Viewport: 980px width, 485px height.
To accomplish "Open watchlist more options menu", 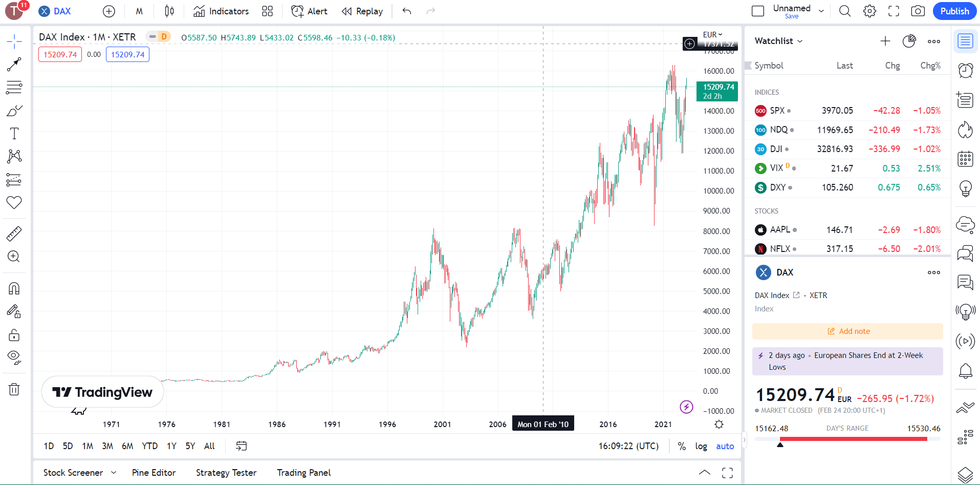I will (x=934, y=41).
